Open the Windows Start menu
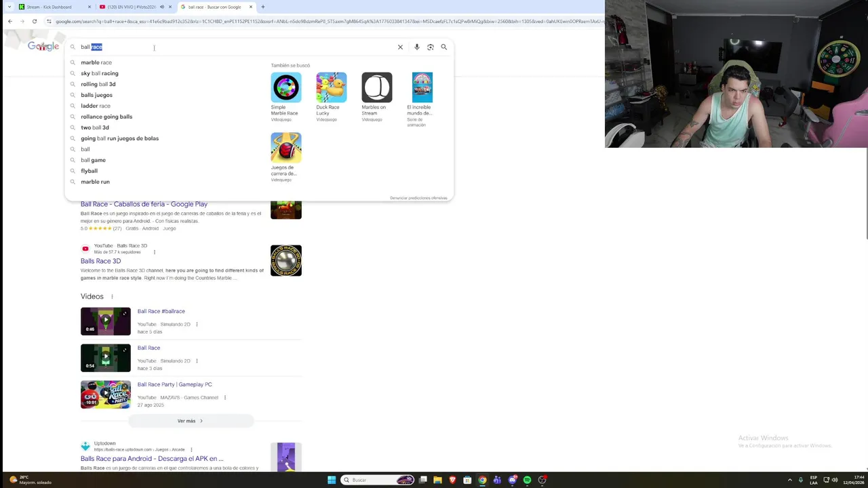This screenshot has width=868, height=488. click(x=332, y=480)
